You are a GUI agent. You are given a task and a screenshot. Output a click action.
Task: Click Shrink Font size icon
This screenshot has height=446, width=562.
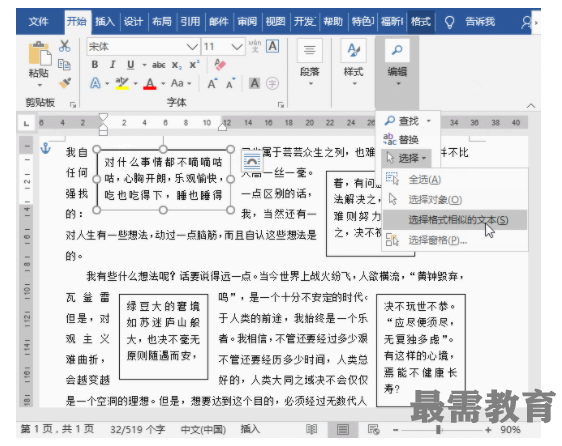pyautogui.click(x=230, y=83)
